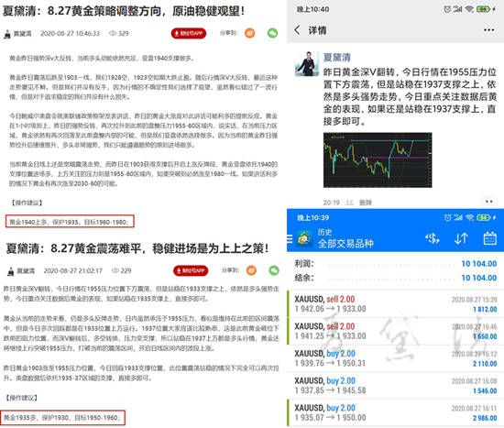504x428 pixels.
Task: Open XAUUSD sell trade 1942.06 to 1933.00
Action: tap(395, 304)
